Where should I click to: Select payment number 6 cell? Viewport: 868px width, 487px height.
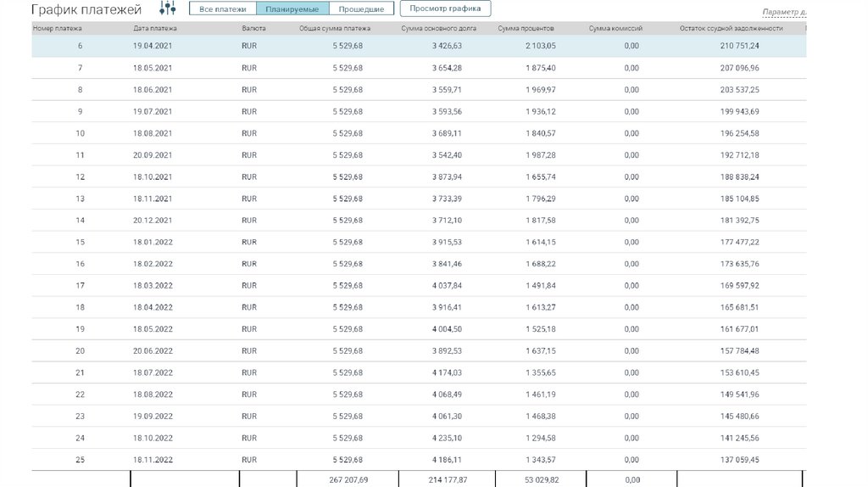click(x=81, y=46)
